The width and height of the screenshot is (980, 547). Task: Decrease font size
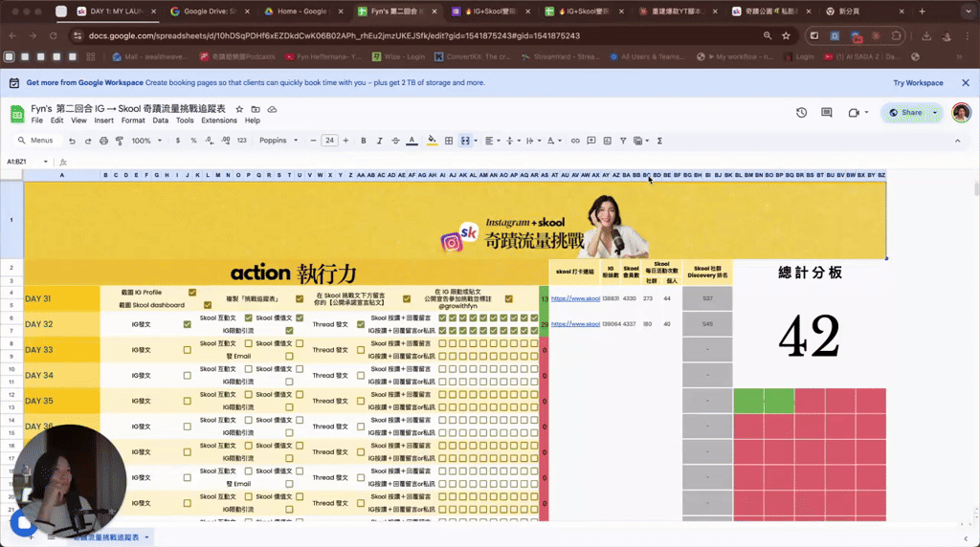point(313,142)
